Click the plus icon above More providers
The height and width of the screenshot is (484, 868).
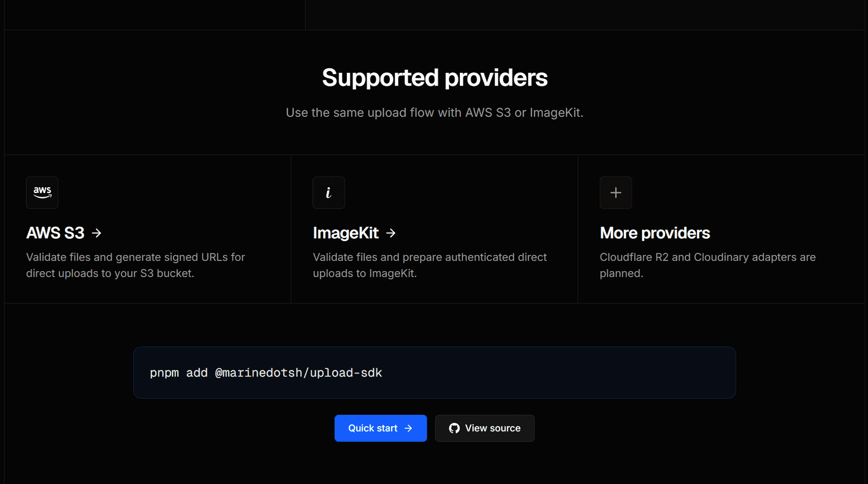(616, 193)
